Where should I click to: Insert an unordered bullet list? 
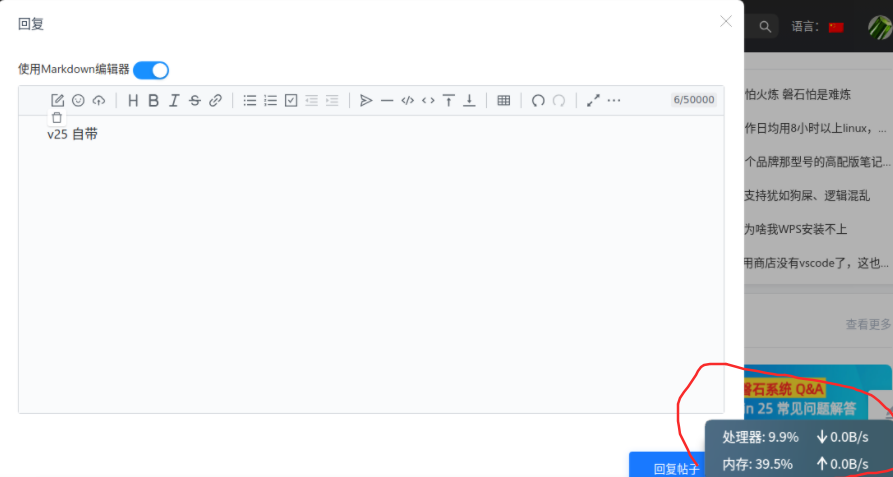tap(250, 101)
